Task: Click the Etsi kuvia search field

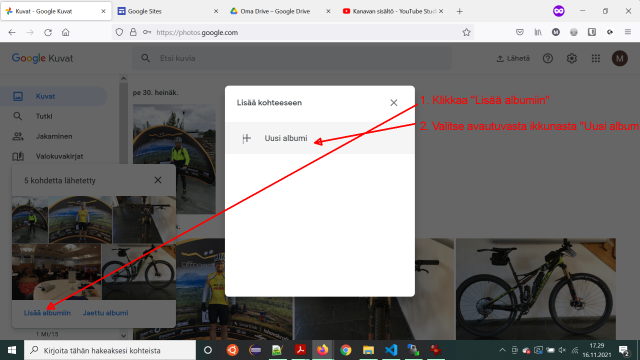Action: point(292,58)
